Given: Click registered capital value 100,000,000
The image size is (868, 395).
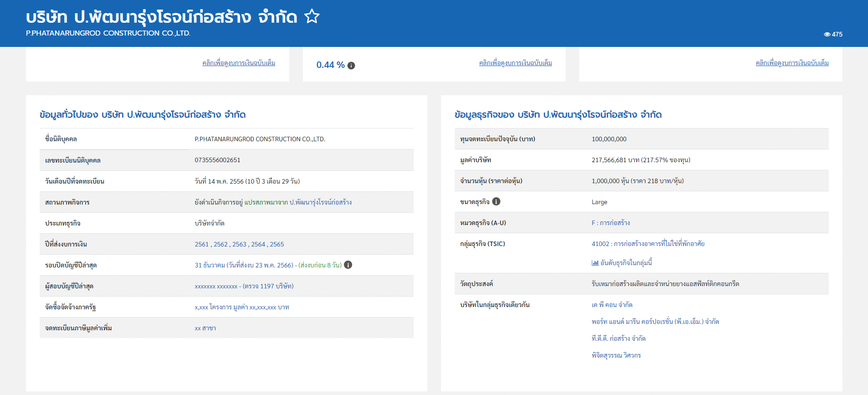Looking at the screenshot, I should click(x=609, y=139).
